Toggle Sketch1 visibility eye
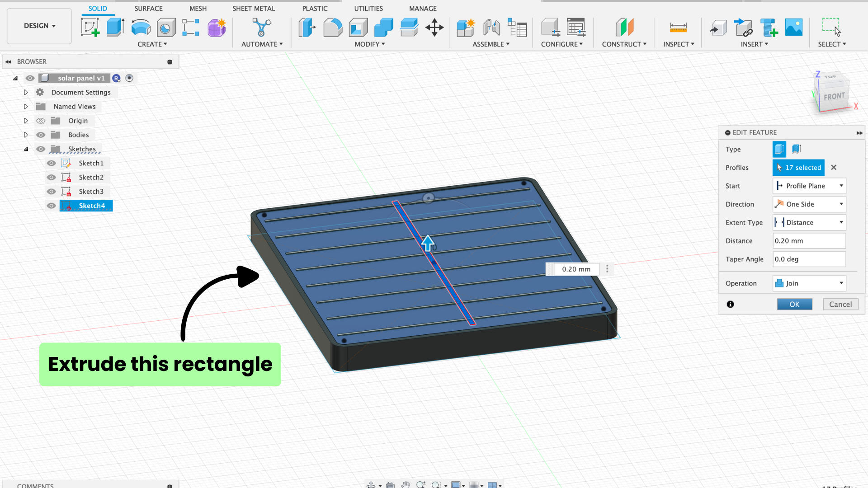The image size is (868, 488). [52, 163]
